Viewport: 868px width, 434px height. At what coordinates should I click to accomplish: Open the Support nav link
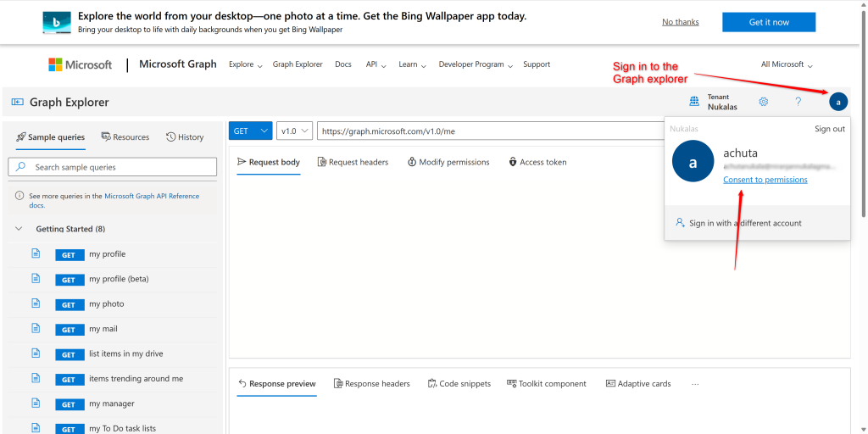coord(537,64)
